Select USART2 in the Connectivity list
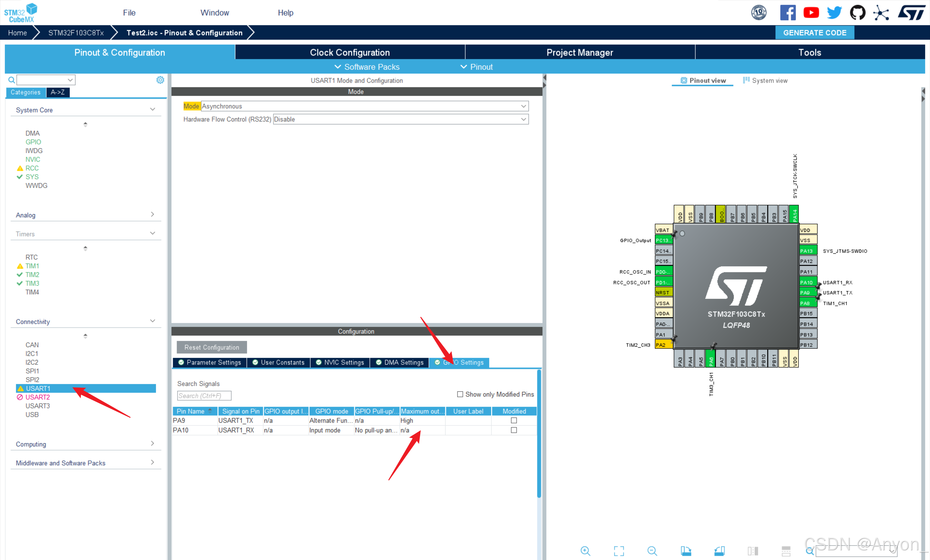The image size is (930, 560). click(37, 397)
